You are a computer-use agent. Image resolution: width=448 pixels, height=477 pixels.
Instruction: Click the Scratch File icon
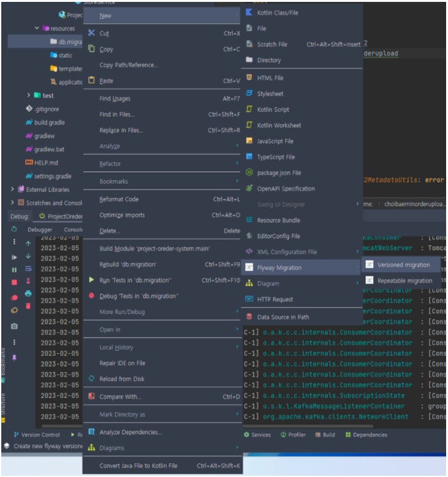coord(249,44)
